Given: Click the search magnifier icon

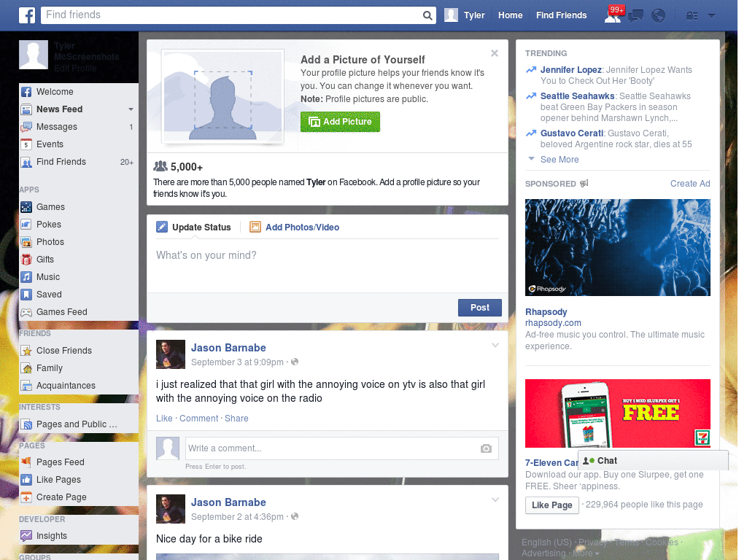Looking at the screenshot, I should [x=427, y=15].
